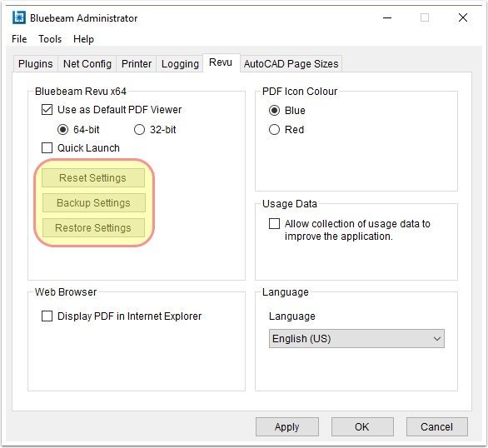Screen dimensions: 488x448
Task: Open the Tools menu
Action: coord(50,39)
